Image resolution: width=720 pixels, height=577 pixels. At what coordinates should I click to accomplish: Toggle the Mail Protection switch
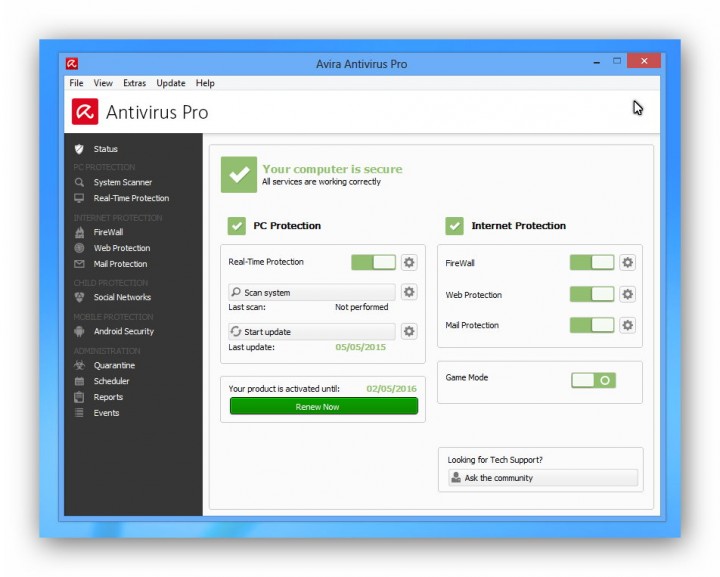click(592, 325)
